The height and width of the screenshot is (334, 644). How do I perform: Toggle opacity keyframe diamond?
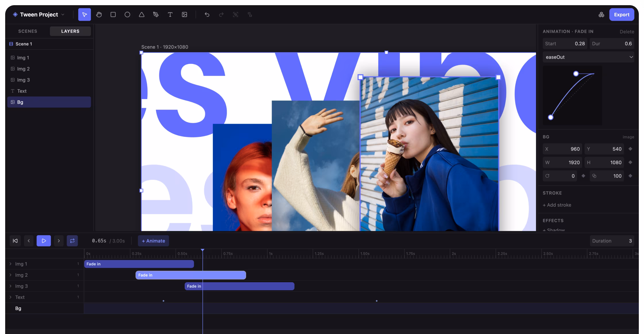630,176
